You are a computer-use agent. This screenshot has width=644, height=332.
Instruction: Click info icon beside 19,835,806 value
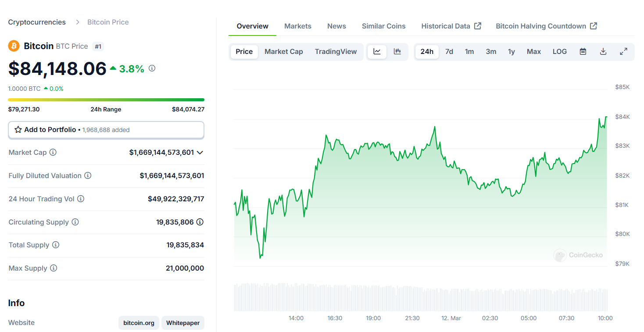click(x=200, y=222)
